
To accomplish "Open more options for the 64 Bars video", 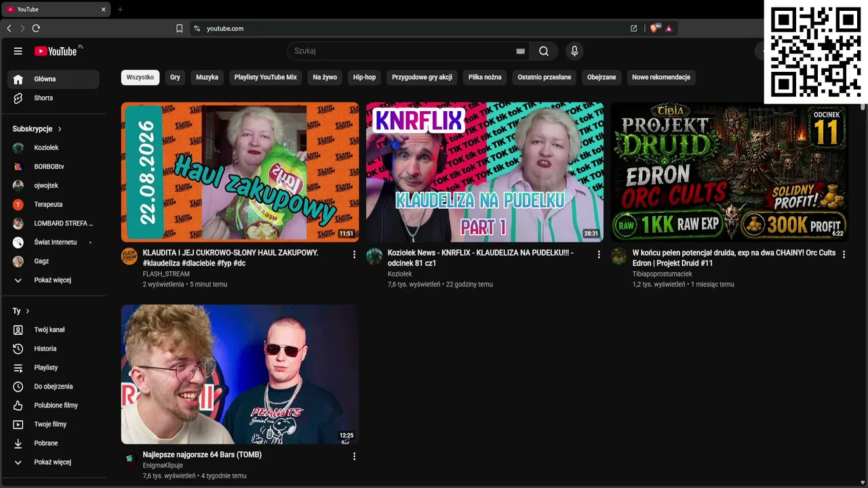I will 354,457.
